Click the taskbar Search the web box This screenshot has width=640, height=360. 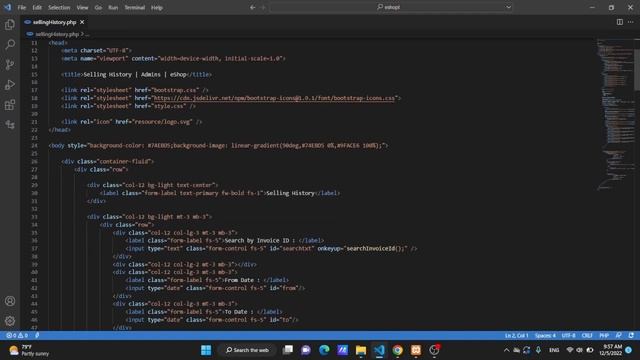(247, 350)
